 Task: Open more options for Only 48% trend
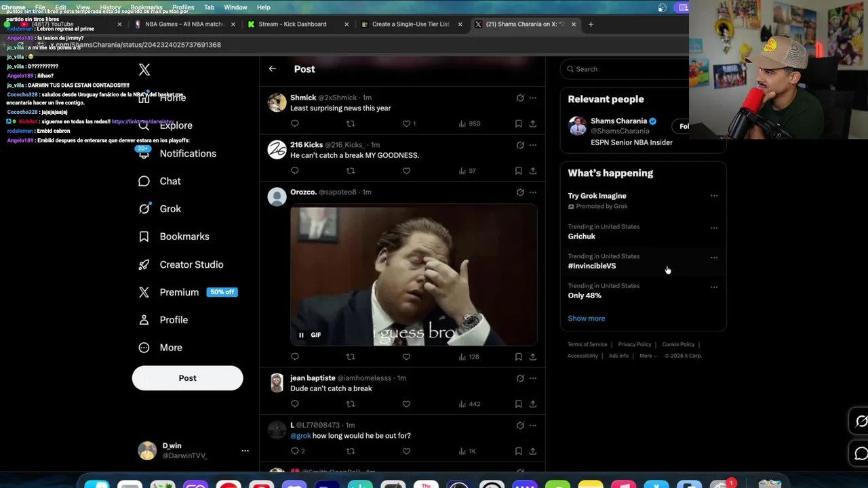[714, 287]
